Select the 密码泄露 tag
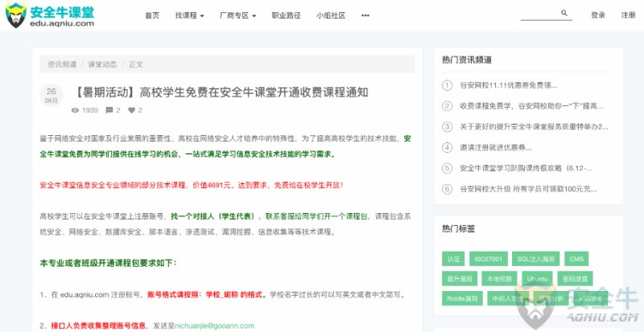 click(576, 279)
